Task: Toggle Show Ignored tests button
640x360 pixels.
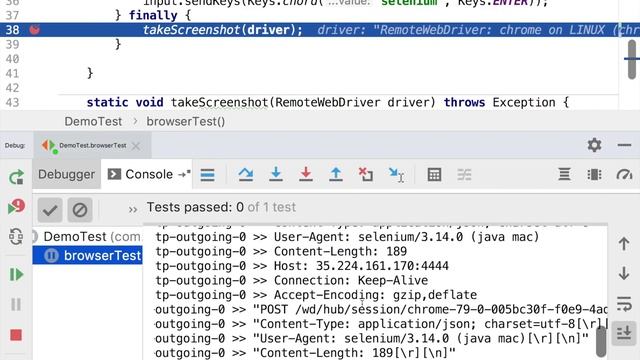Action: (x=80, y=210)
